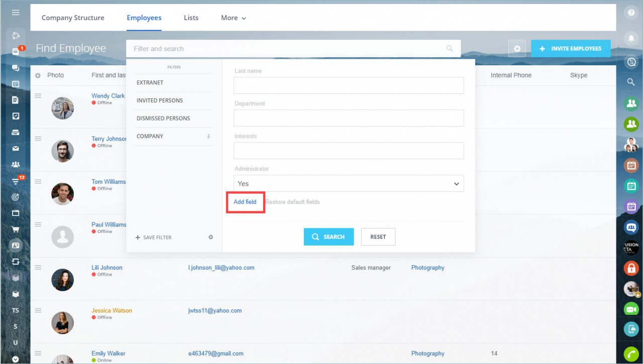Open the notifications bell icon
This screenshot has width=643, height=364.
631,38
